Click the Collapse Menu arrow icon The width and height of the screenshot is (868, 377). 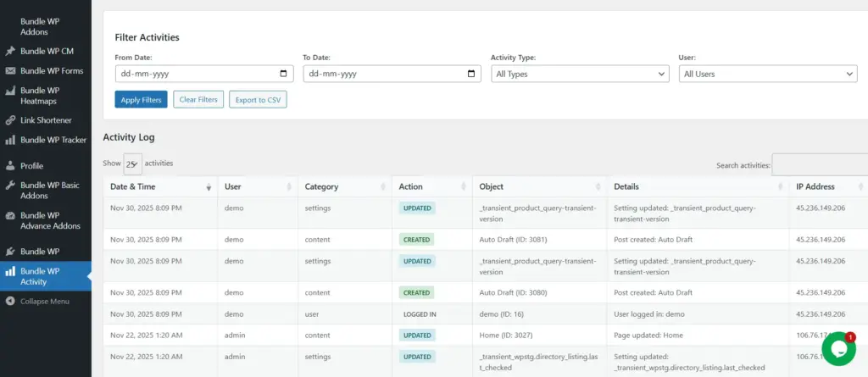tap(10, 301)
